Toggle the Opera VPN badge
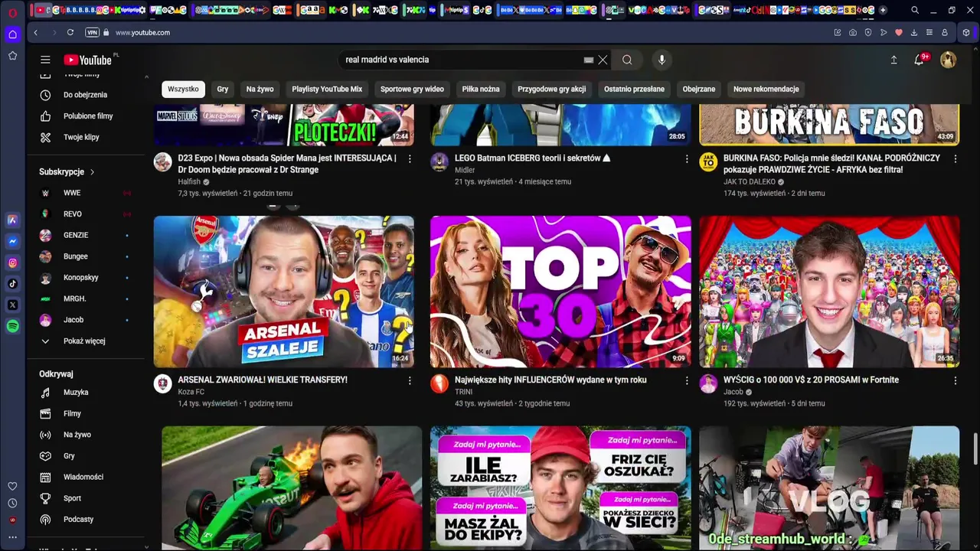980x551 pixels. coord(93,32)
